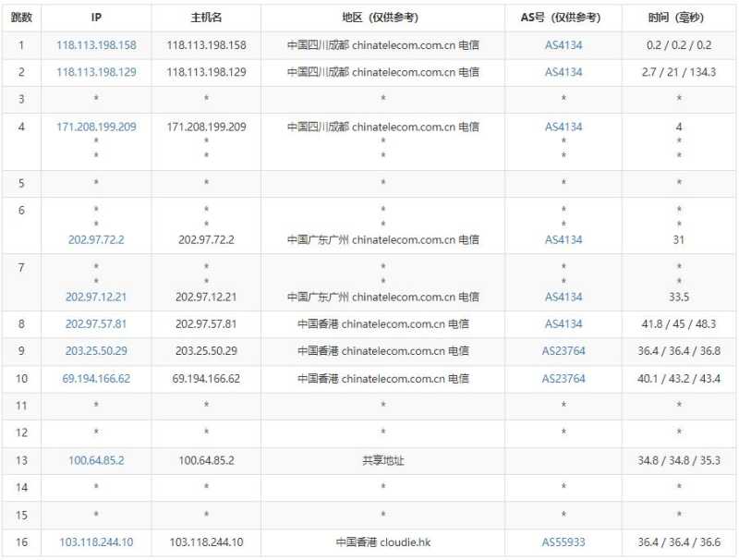Click hop number 3

click(21, 100)
